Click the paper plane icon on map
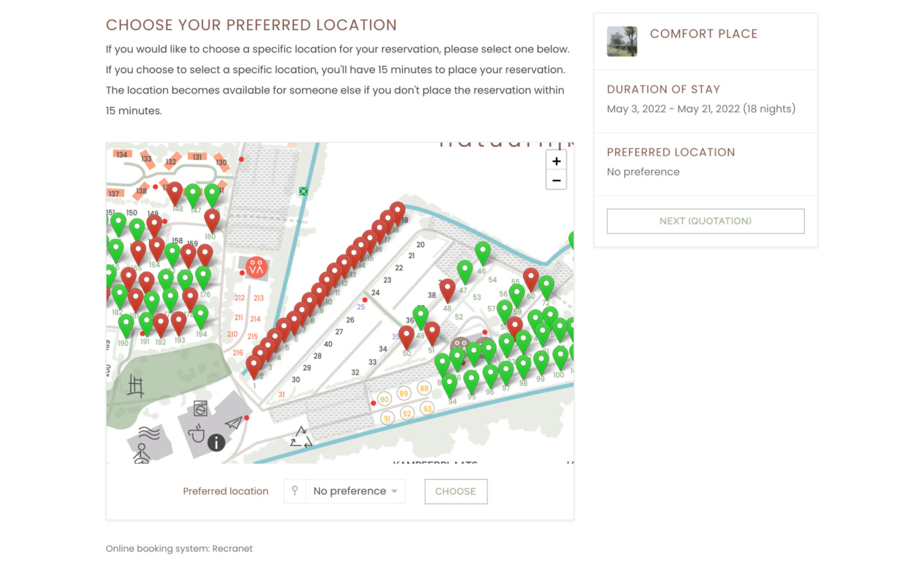This screenshot has width=924, height=578. [233, 423]
